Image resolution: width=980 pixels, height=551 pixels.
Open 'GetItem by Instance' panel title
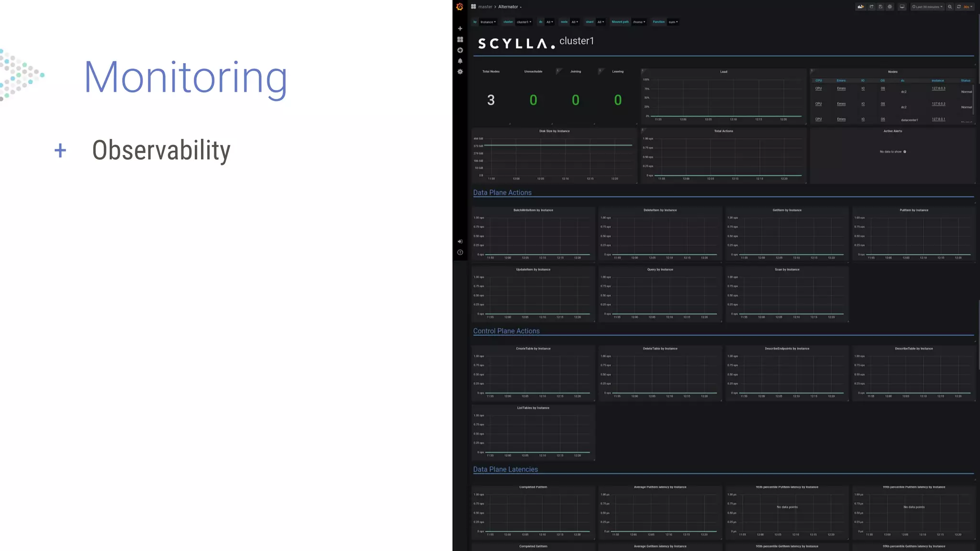click(787, 210)
